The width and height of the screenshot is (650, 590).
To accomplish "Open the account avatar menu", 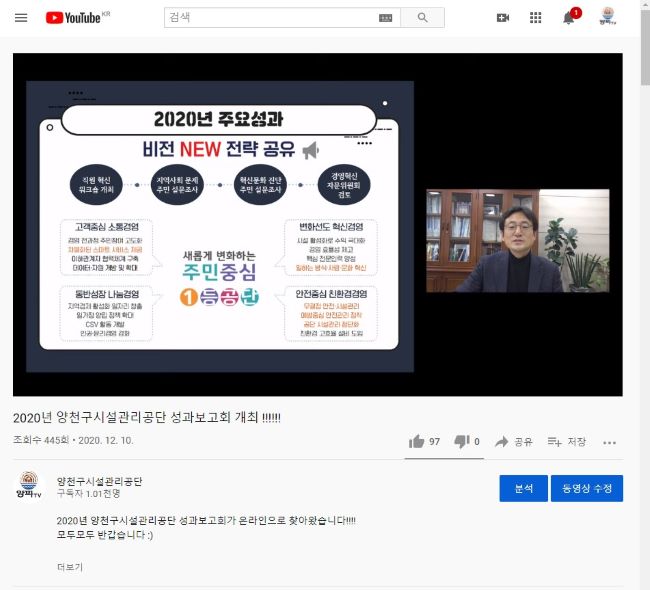I will pos(607,17).
